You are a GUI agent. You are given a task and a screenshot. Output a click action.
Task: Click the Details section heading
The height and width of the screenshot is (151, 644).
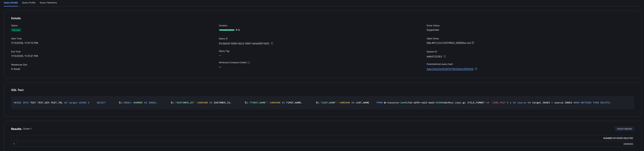(x=16, y=18)
